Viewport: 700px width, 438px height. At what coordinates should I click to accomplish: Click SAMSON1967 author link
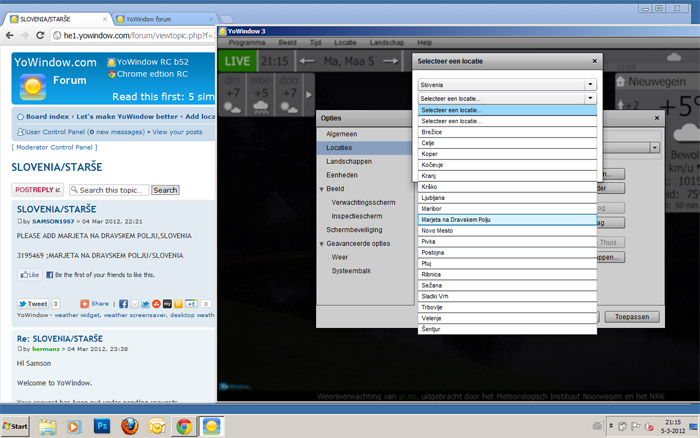click(53, 221)
